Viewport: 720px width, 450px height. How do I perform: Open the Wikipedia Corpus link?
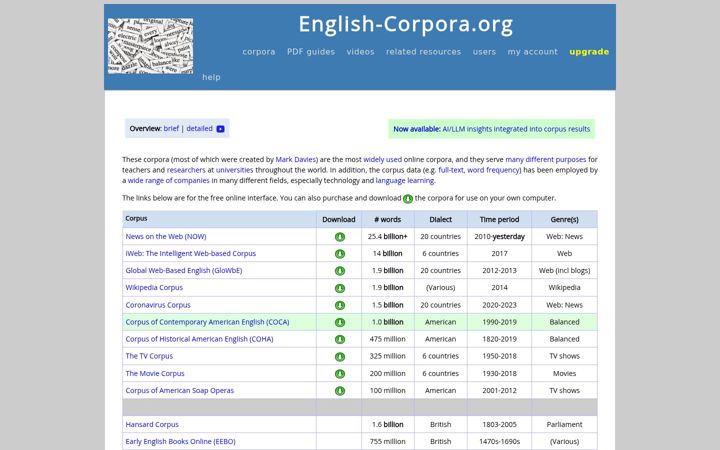pos(154,287)
